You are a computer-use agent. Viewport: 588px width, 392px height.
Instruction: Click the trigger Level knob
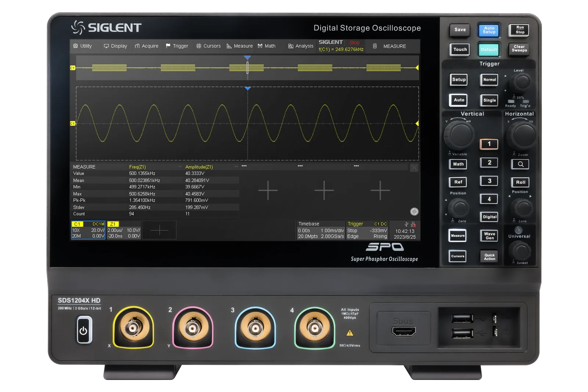pos(522,82)
